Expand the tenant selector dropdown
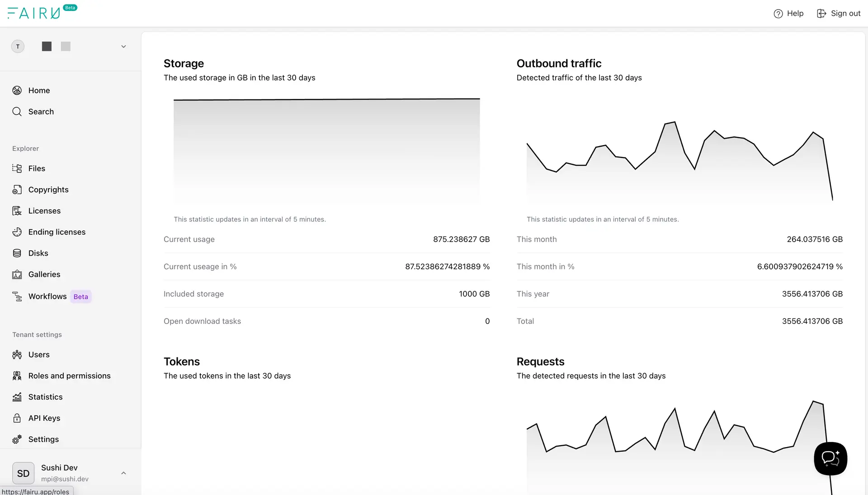Viewport: 868px width, 495px height. point(123,46)
